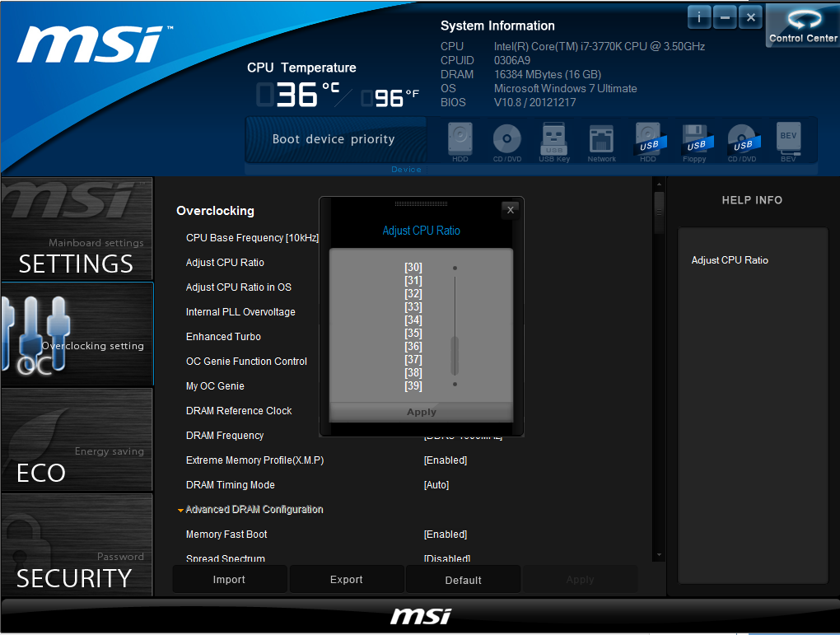Choose ratio [39] in the list
Viewport: 840px width, 635px height.
coord(413,385)
